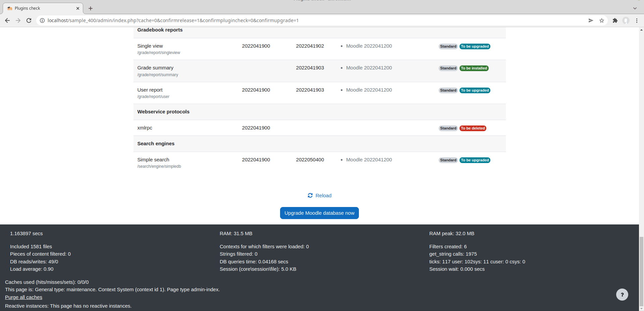644x311 pixels.
Task: Click the Standard badge in Simple search row
Action: (448, 160)
